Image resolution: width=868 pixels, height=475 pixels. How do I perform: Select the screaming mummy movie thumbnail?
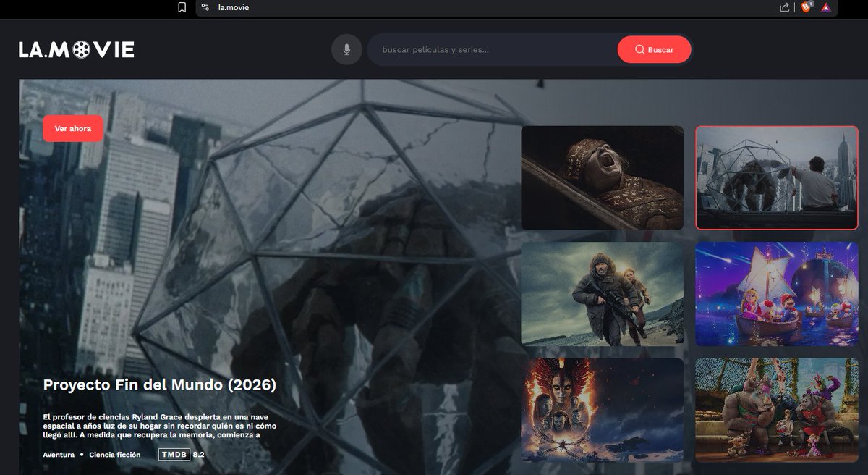tap(603, 177)
